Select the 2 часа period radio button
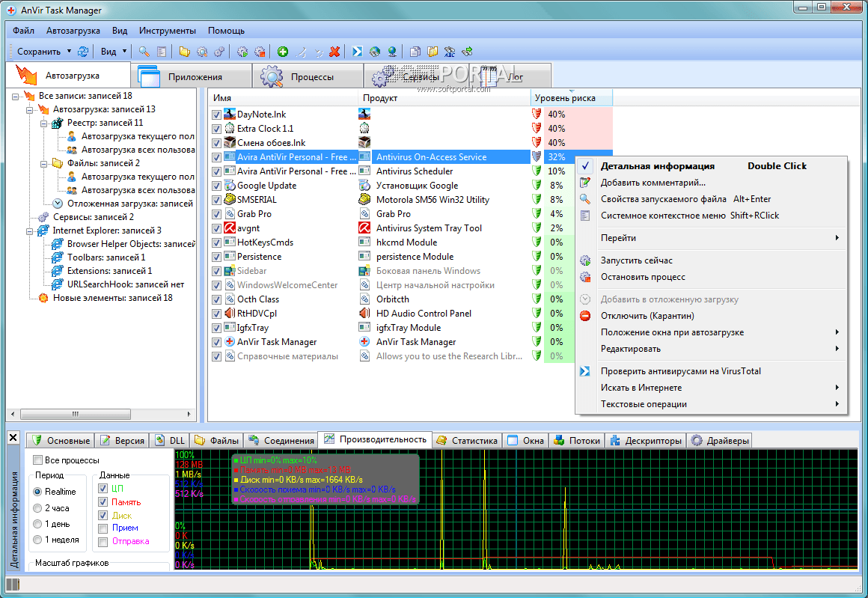 pyautogui.click(x=37, y=508)
